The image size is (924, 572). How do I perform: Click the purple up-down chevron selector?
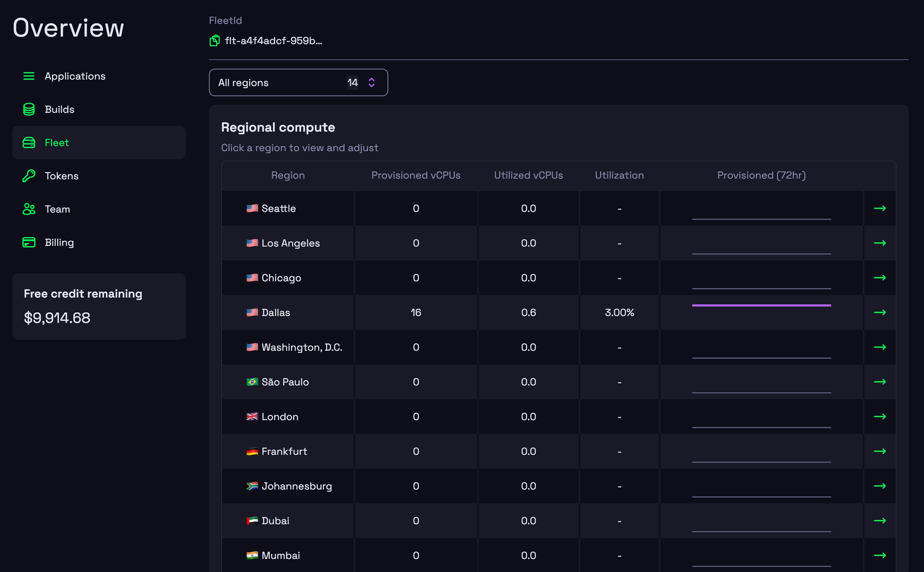click(371, 83)
